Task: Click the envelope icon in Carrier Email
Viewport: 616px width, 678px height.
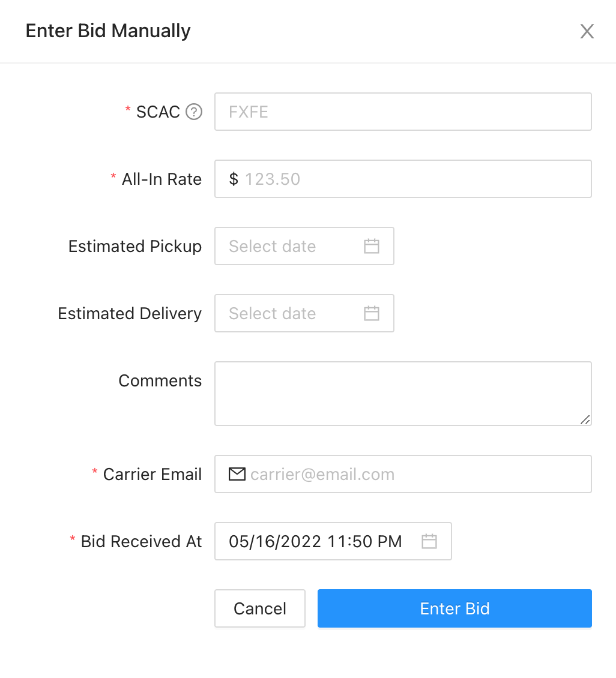Action: point(237,475)
